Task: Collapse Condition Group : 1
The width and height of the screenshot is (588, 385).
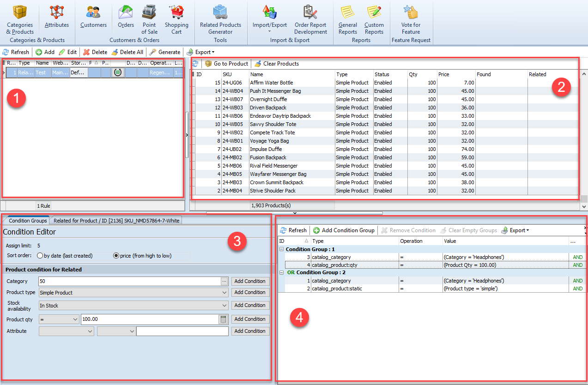Action: pyautogui.click(x=282, y=249)
